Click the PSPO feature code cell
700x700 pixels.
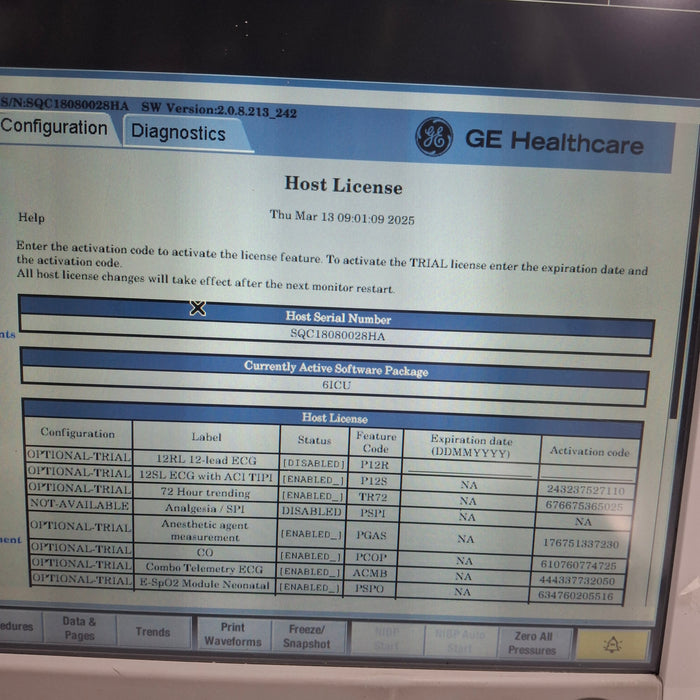[x=369, y=588]
